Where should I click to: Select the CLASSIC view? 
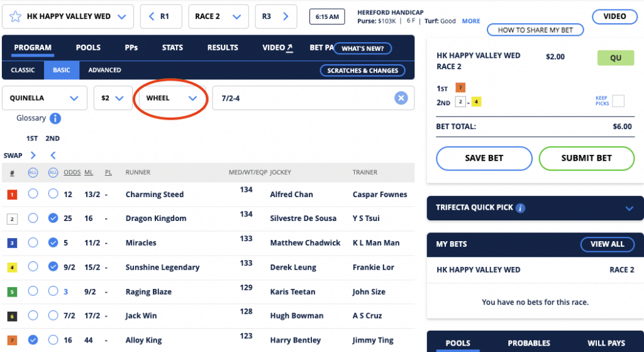(23, 70)
